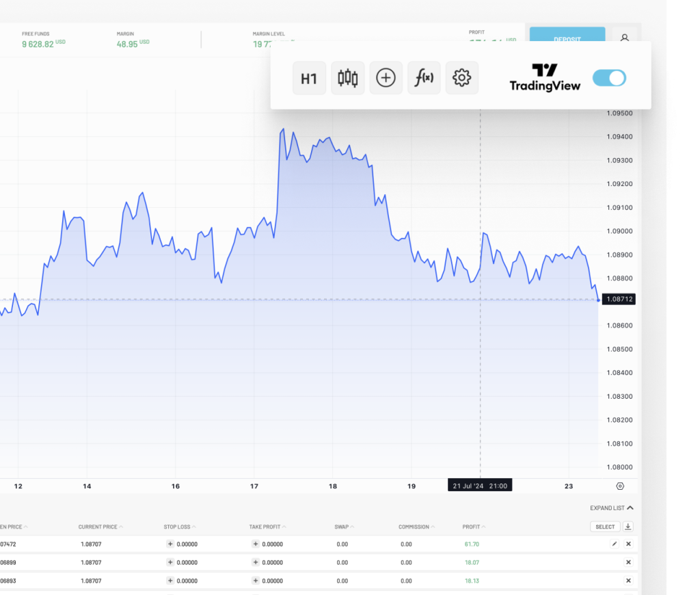Click the profit value 61.70
Screen dimensions: 700x595
coord(472,544)
